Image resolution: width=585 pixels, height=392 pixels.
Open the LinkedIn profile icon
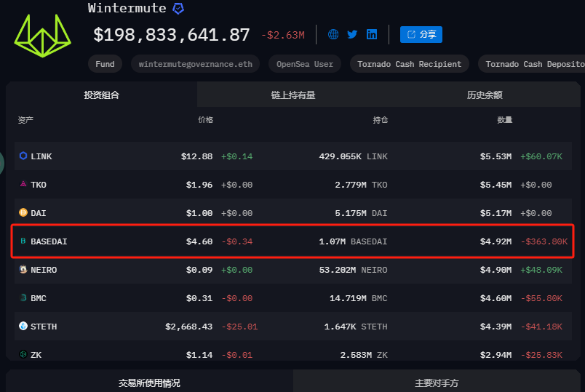[372, 35]
